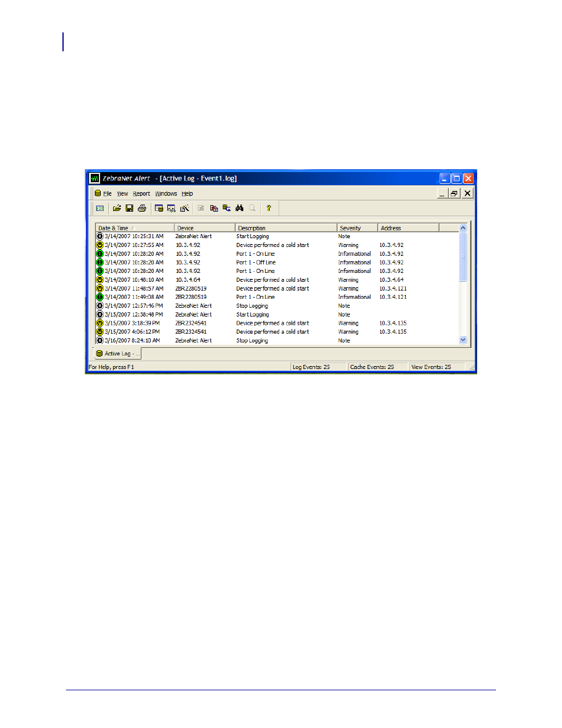Click the warning icon on the 4:06:12 PM row
Image resolution: width=562 pixels, height=728 pixels.
coord(100,332)
